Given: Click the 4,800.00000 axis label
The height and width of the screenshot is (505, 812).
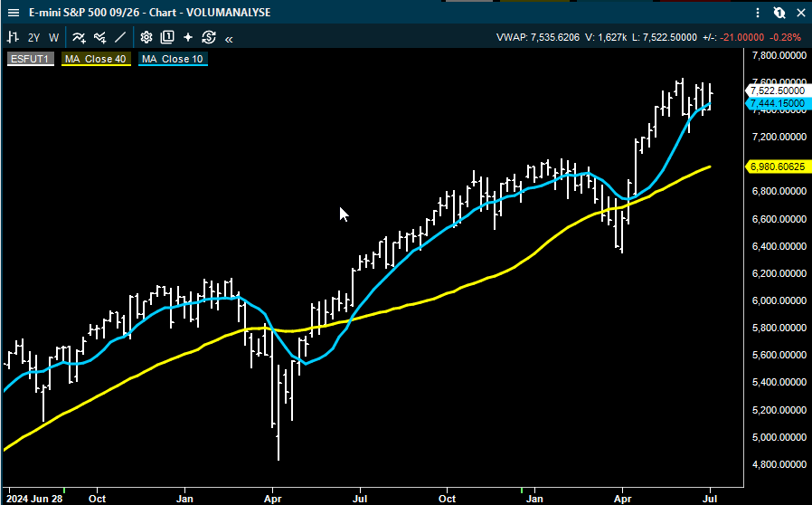Looking at the screenshot, I should (x=779, y=464).
